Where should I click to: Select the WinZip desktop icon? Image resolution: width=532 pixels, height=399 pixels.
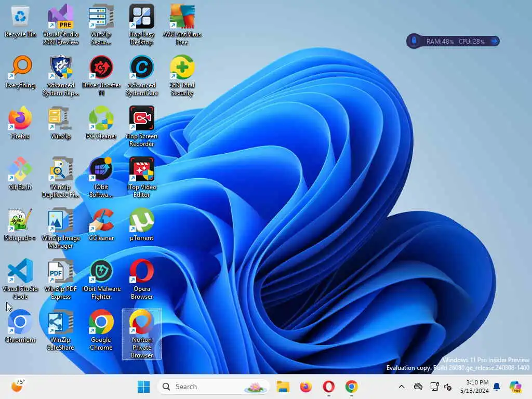61,123
